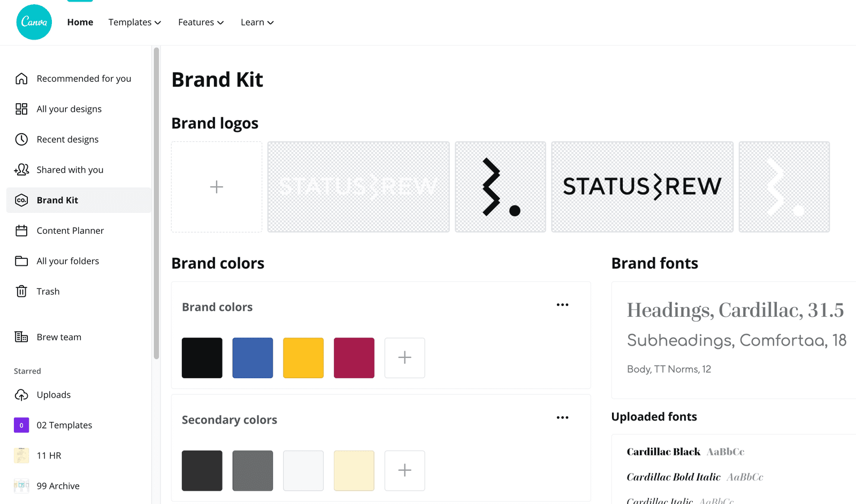Select the black STATUSBREW logo thumbnail
The width and height of the screenshot is (856, 504).
tap(642, 187)
